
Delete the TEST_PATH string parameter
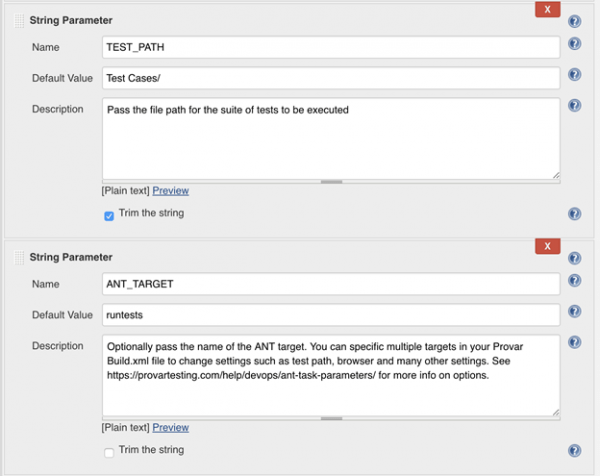coord(548,9)
